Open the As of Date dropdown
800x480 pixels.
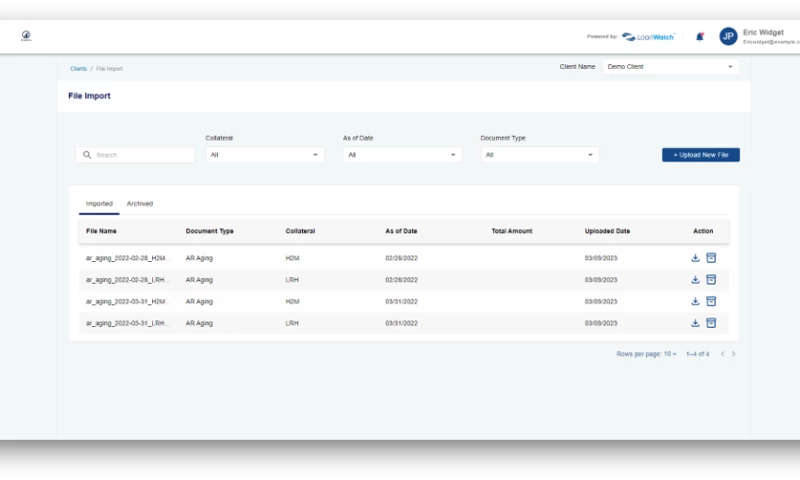[x=402, y=155]
